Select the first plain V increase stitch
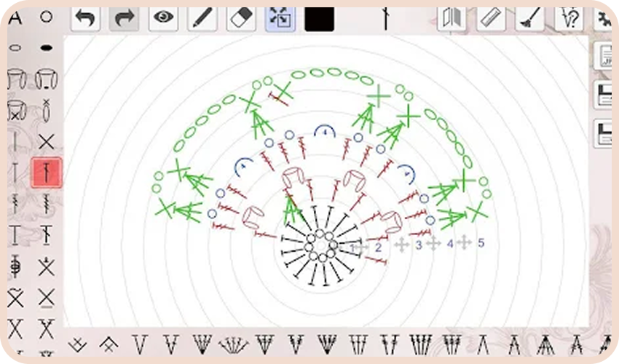This screenshot has height=364, width=619. (140, 344)
